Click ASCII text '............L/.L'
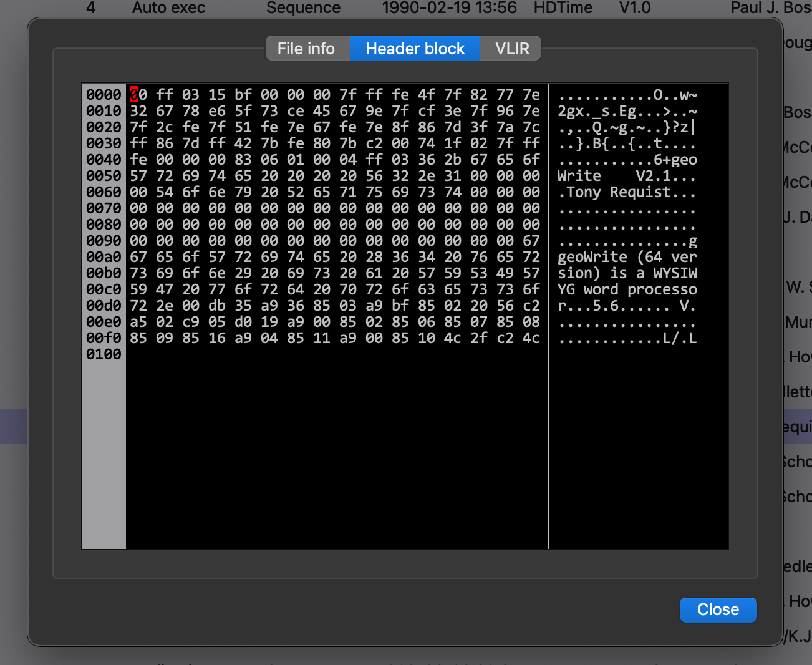This screenshot has width=812, height=665. click(627, 338)
